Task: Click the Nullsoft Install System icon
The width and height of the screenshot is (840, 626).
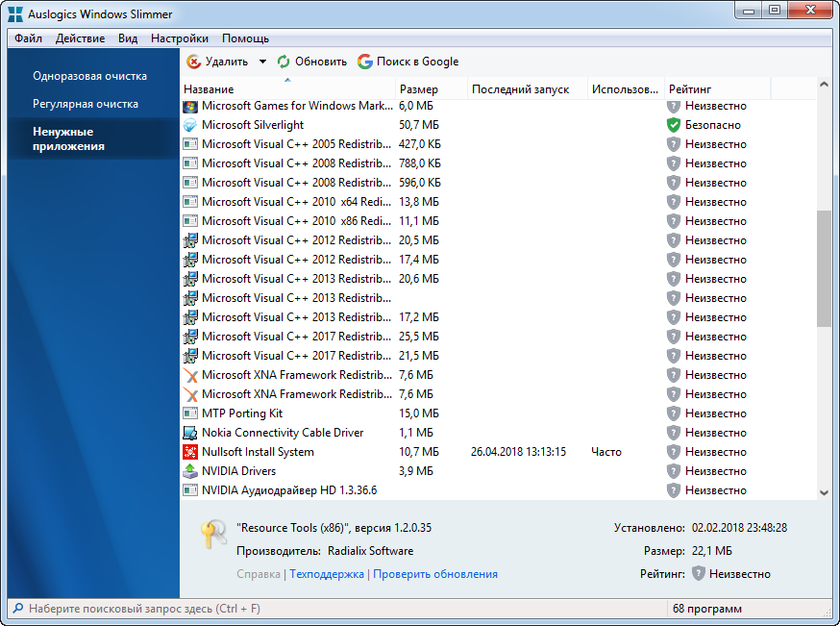Action: click(190, 452)
